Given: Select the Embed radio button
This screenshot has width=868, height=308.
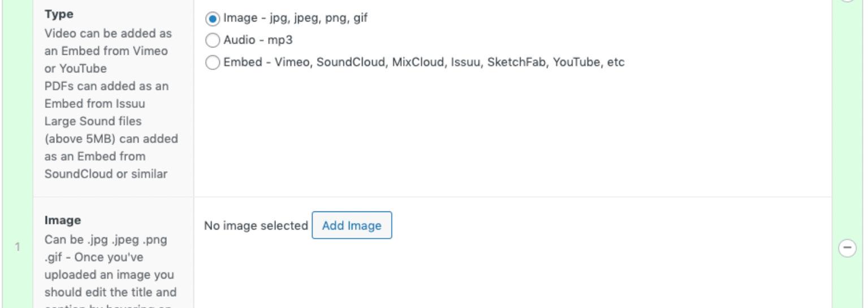Looking at the screenshot, I should tap(213, 62).
